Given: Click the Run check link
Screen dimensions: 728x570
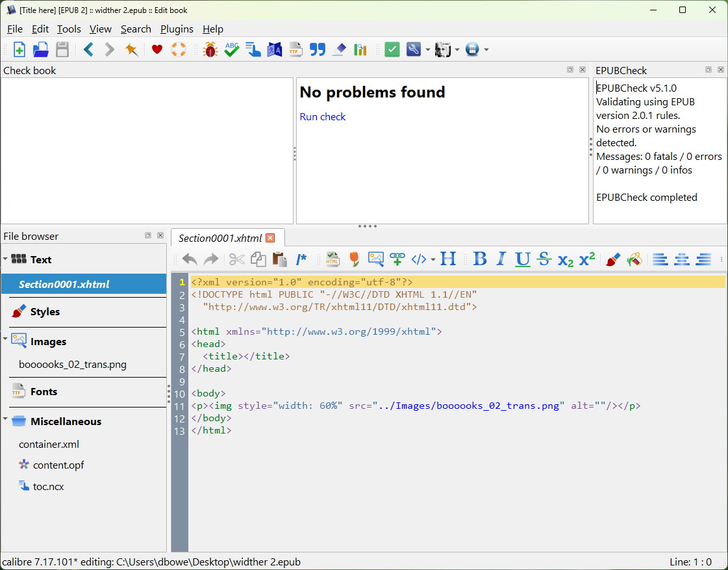Looking at the screenshot, I should pyautogui.click(x=322, y=117).
